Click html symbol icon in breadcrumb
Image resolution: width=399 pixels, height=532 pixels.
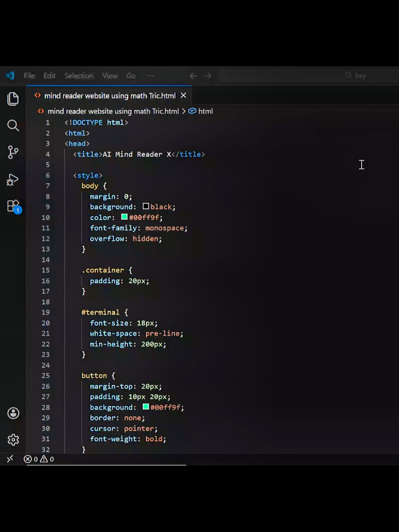pos(192,111)
